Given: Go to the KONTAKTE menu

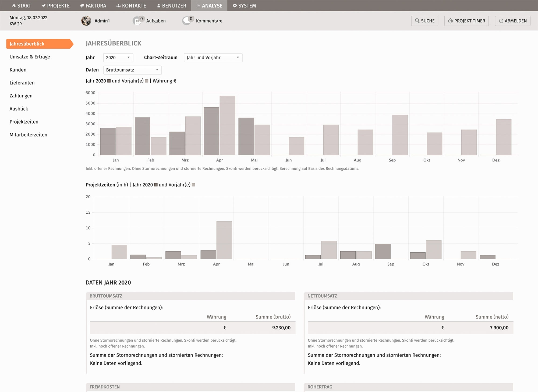Looking at the screenshot, I should [x=131, y=6].
